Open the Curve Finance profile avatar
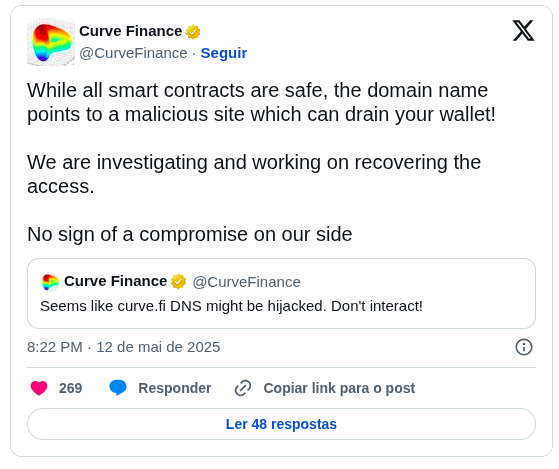Image resolution: width=559 pixels, height=469 pixels. tap(51, 42)
